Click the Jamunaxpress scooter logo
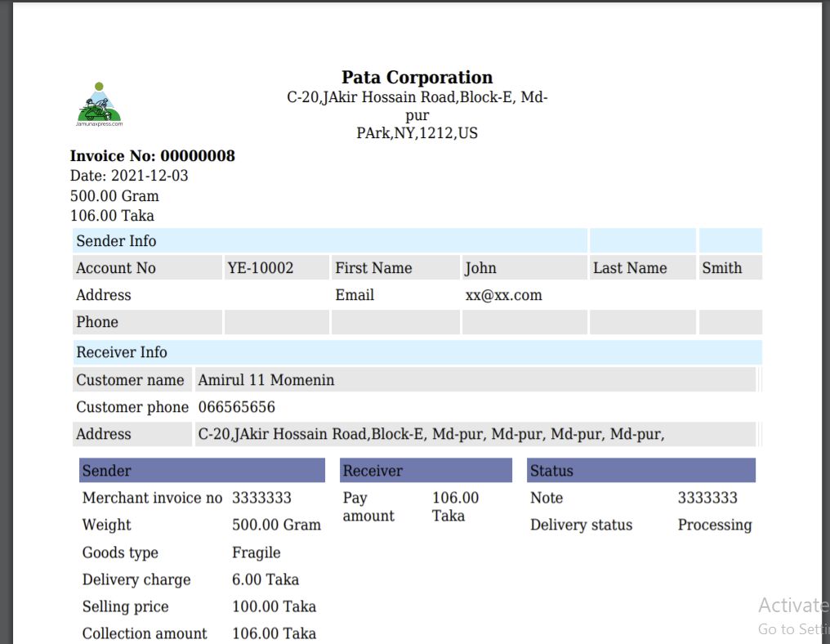830x644 pixels. (99, 105)
